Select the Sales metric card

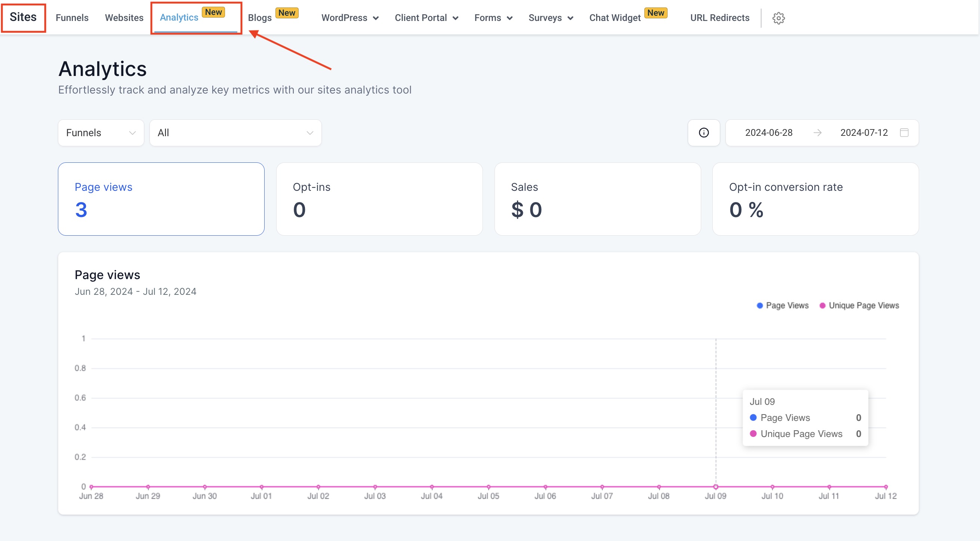pyautogui.click(x=597, y=199)
